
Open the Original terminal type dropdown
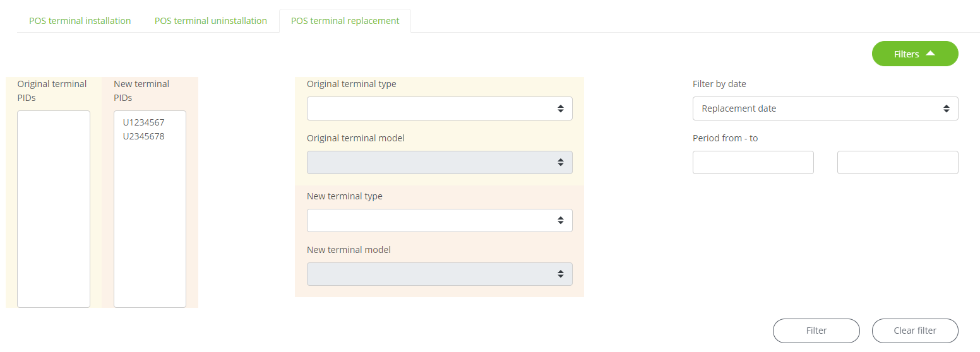439,109
